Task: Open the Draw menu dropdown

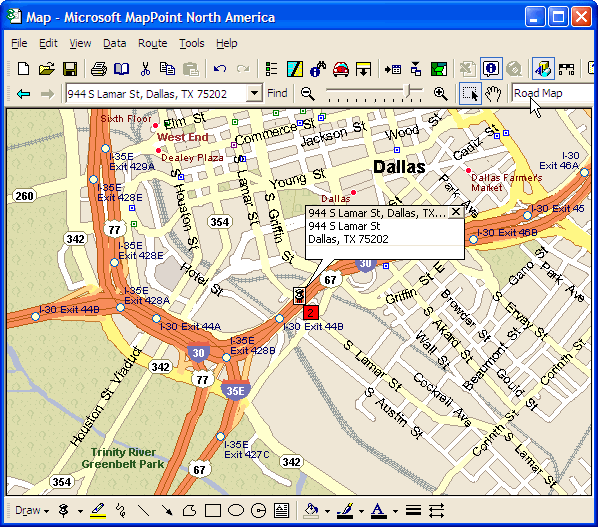Action: point(32,511)
